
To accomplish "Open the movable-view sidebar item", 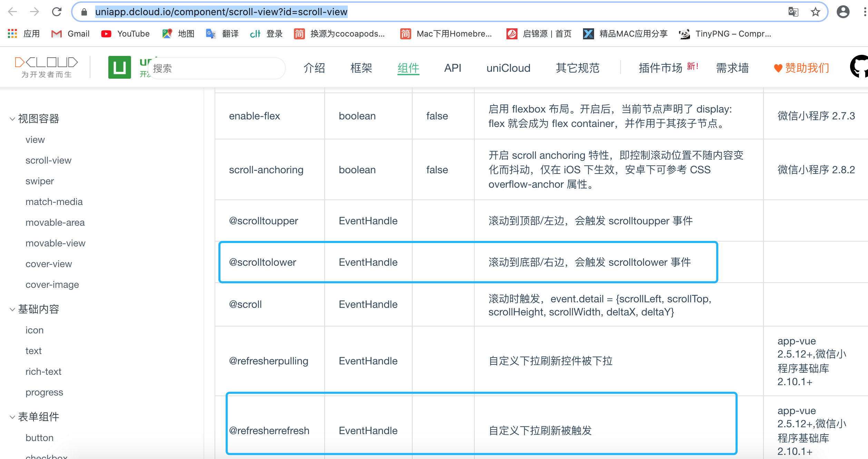I will pos(55,243).
